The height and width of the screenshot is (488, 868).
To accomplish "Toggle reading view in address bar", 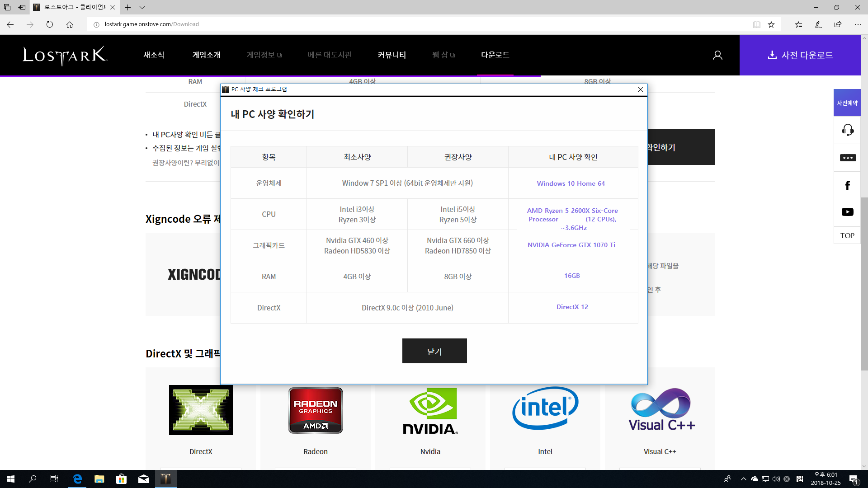I will coord(756,24).
